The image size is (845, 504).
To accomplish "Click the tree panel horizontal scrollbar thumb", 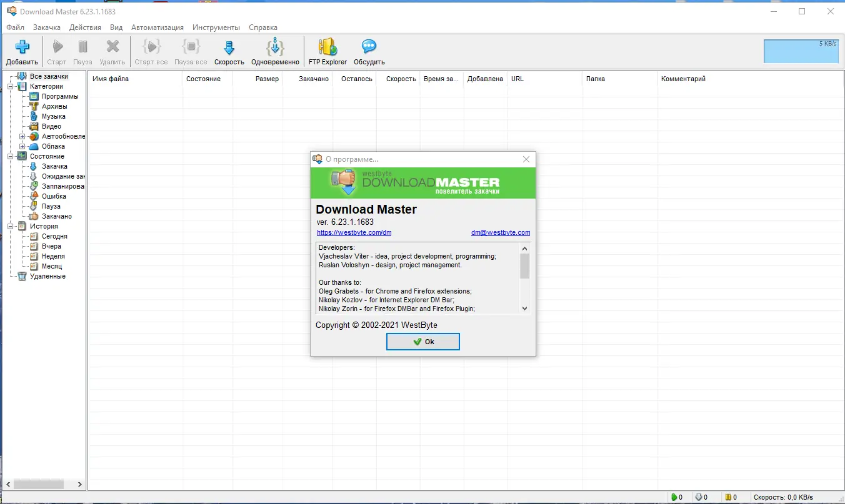I will 39,484.
